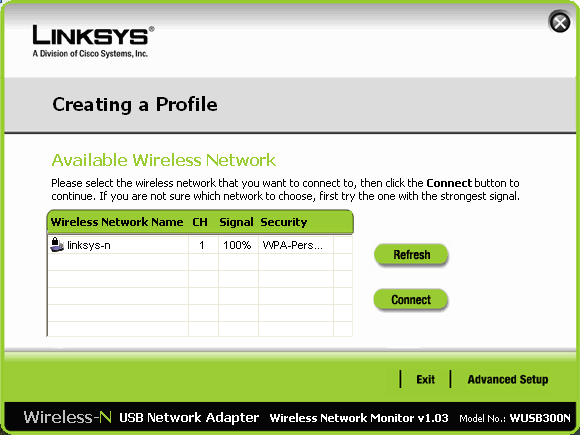This screenshot has height=435, width=580.
Task: Click the Wireless-N logo in the footer
Action: 67,417
